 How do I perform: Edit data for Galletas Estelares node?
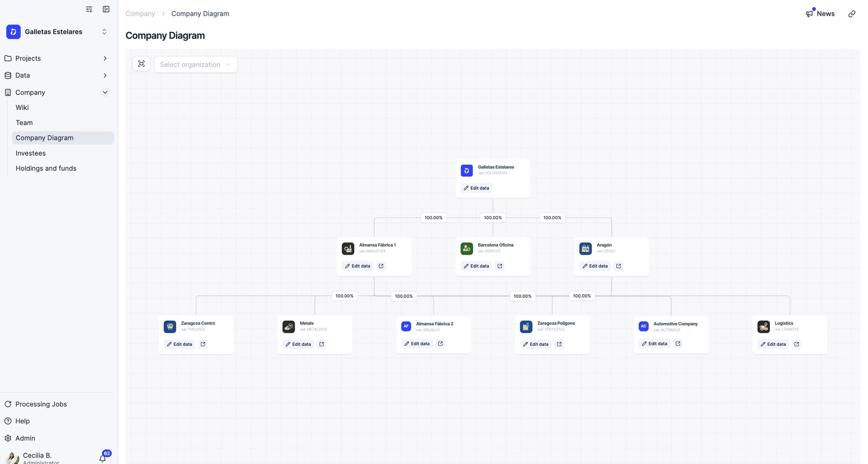coord(476,188)
